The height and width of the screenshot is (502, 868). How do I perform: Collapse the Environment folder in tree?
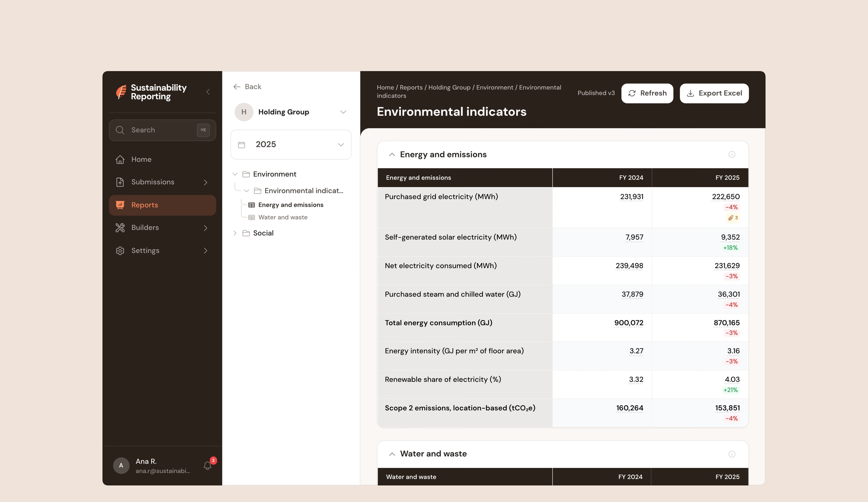click(235, 174)
